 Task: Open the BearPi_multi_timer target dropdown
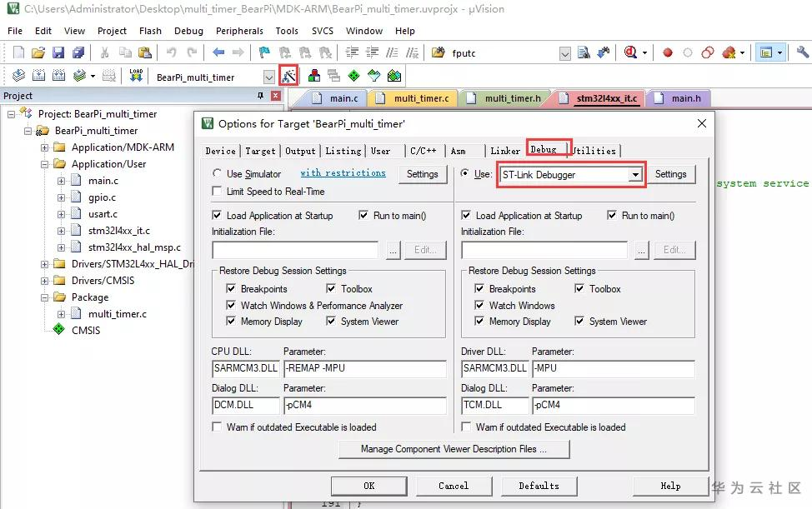click(268, 77)
